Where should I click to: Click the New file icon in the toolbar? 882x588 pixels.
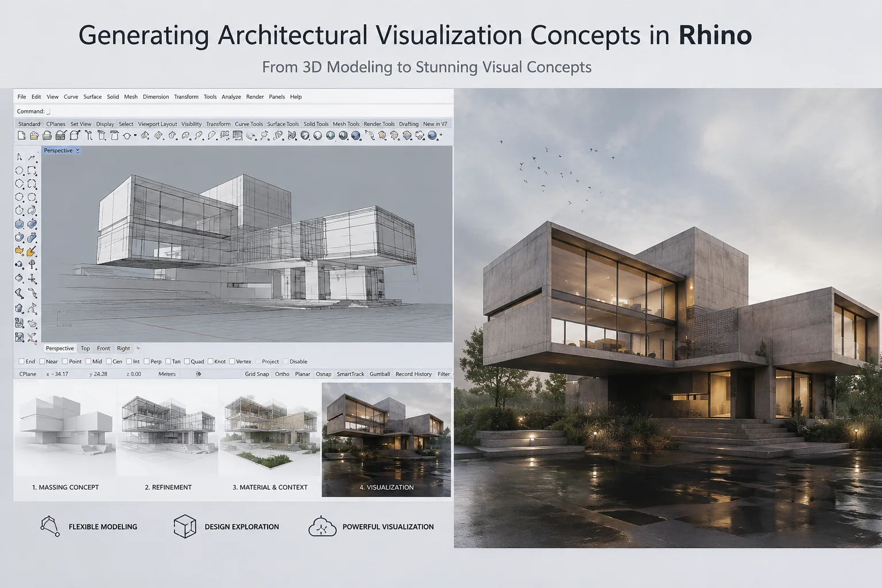21,136
